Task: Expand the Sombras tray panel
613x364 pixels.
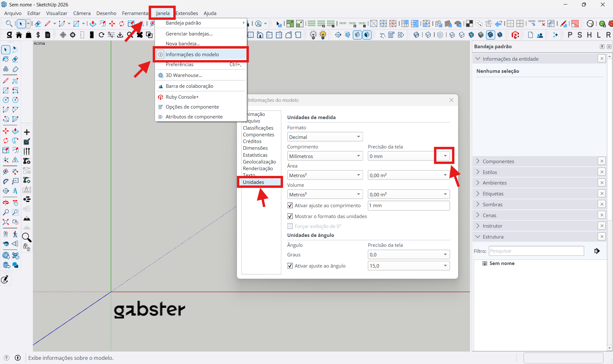Action: pyautogui.click(x=492, y=205)
